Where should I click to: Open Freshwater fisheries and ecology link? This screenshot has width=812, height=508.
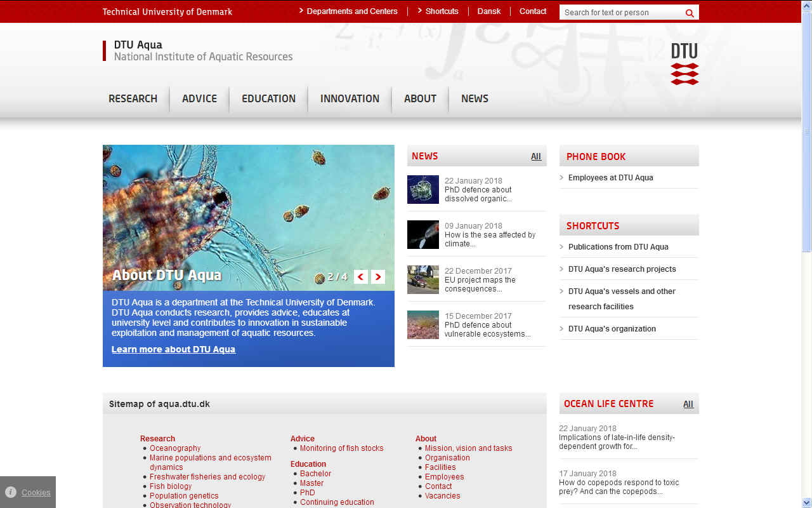point(207,477)
